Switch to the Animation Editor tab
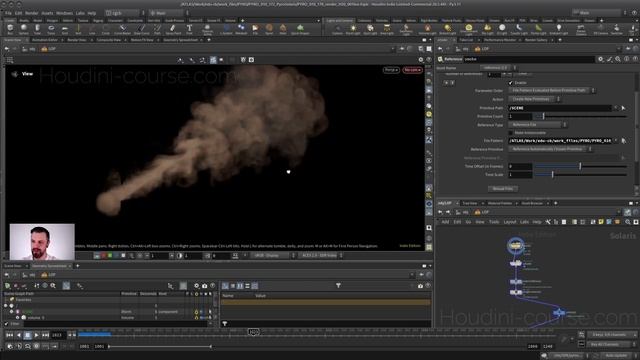The height and width of the screenshot is (360, 640). [x=45, y=40]
